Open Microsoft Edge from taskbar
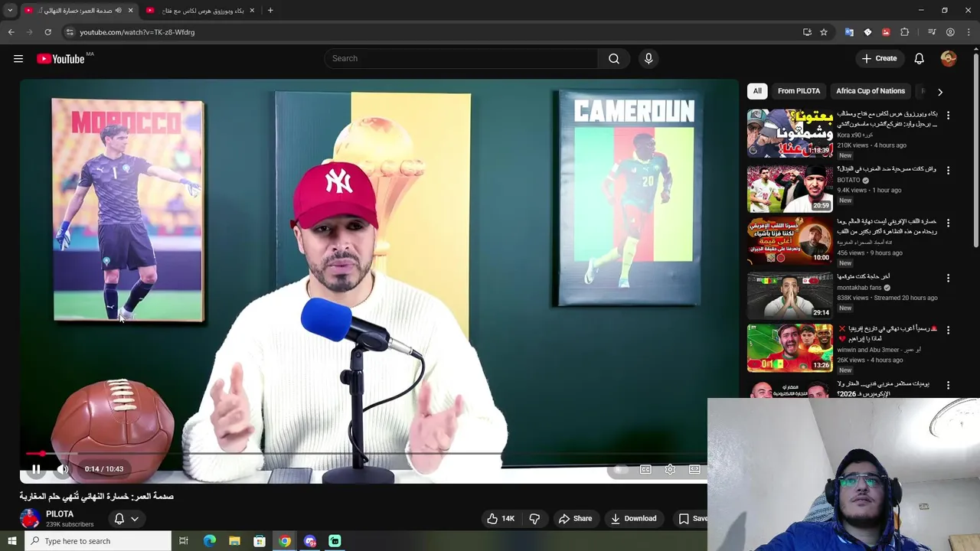The height and width of the screenshot is (551, 980). point(209,541)
